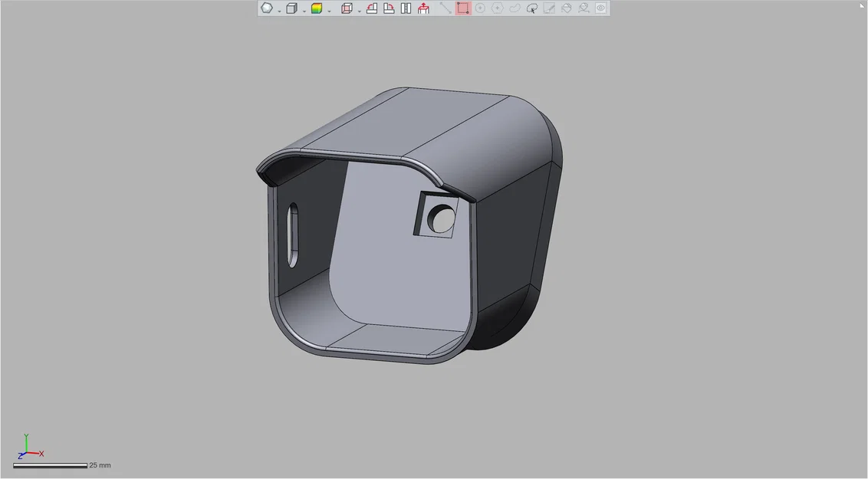Open the dropdown arrow beside the shape icon
This screenshot has width=868, height=479.
click(279, 11)
